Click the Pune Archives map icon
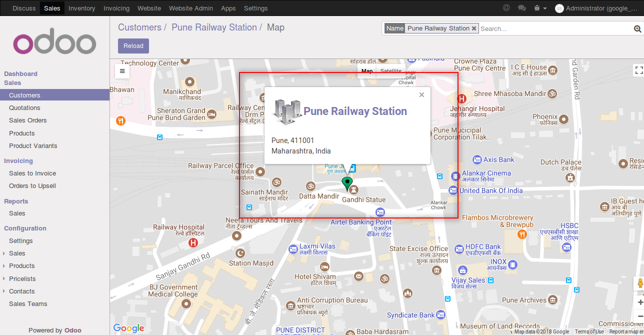The width and height of the screenshot is (644, 335). pos(553,299)
